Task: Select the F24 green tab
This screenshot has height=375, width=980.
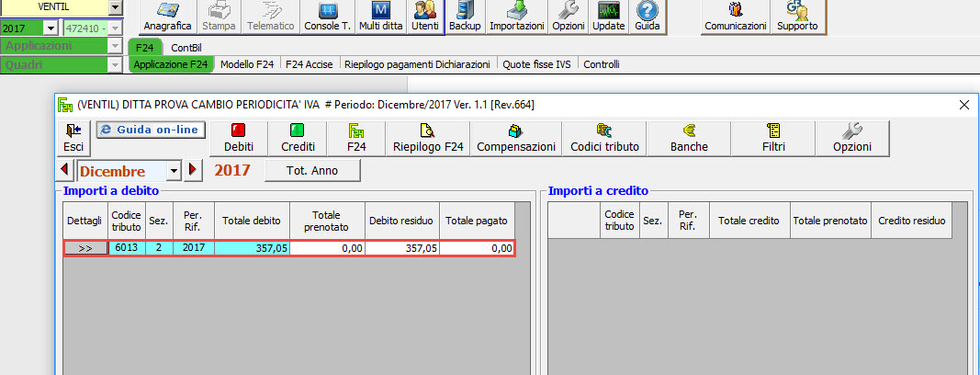Action: click(x=145, y=48)
